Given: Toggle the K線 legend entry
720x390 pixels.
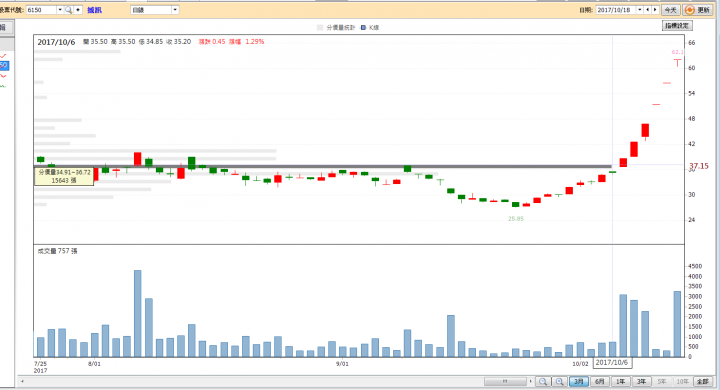Looking at the screenshot, I should [370, 28].
